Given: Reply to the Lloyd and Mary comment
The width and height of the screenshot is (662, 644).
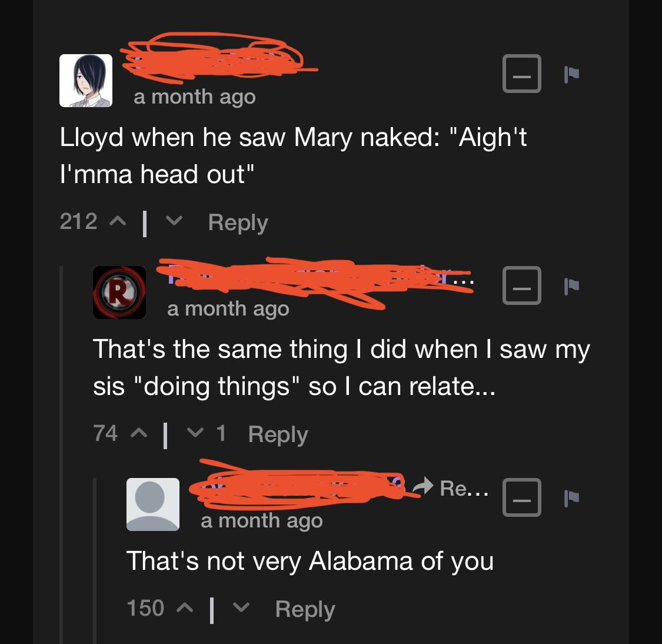Looking at the screenshot, I should pyautogui.click(x=238, y=223).
